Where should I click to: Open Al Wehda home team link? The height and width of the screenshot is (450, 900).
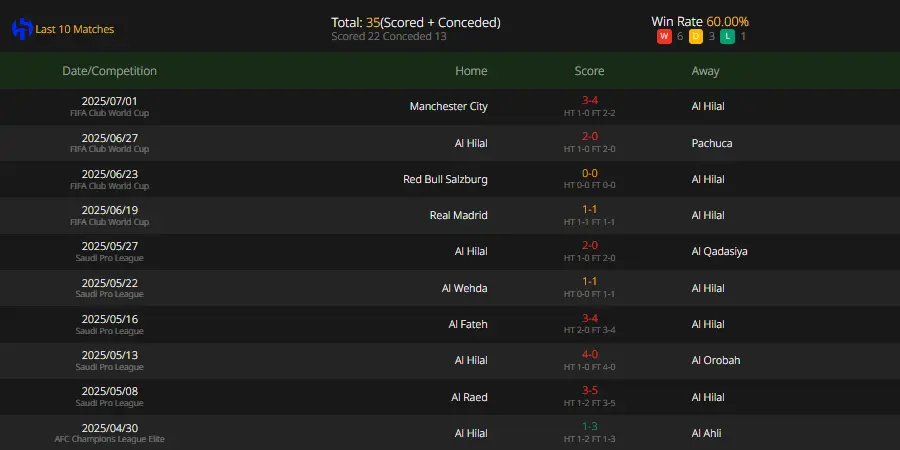(x=464, y=288)
